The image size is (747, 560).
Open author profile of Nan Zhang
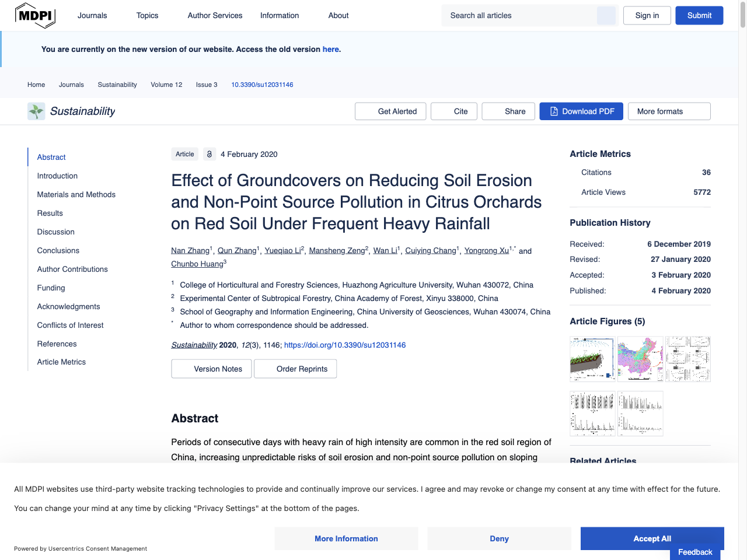pos(190,250)
